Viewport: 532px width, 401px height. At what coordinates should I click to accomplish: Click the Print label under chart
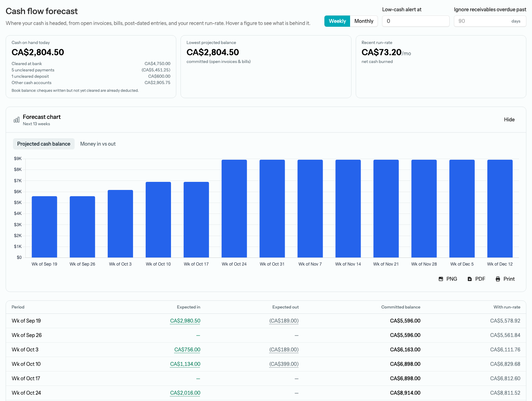click(509, 279)
